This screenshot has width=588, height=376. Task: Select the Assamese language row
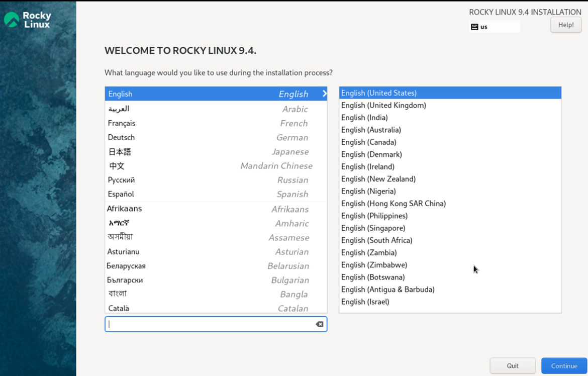coord(216,238)
